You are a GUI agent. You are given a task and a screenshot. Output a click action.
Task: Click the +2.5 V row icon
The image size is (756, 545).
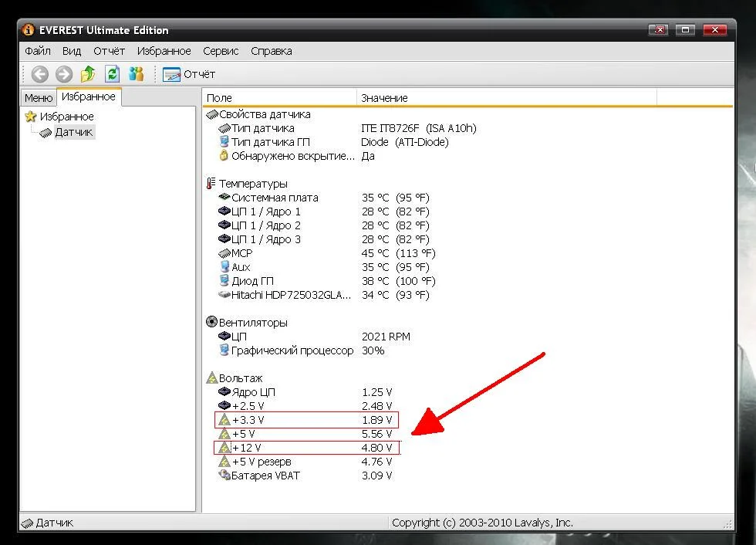coord(224,405)
